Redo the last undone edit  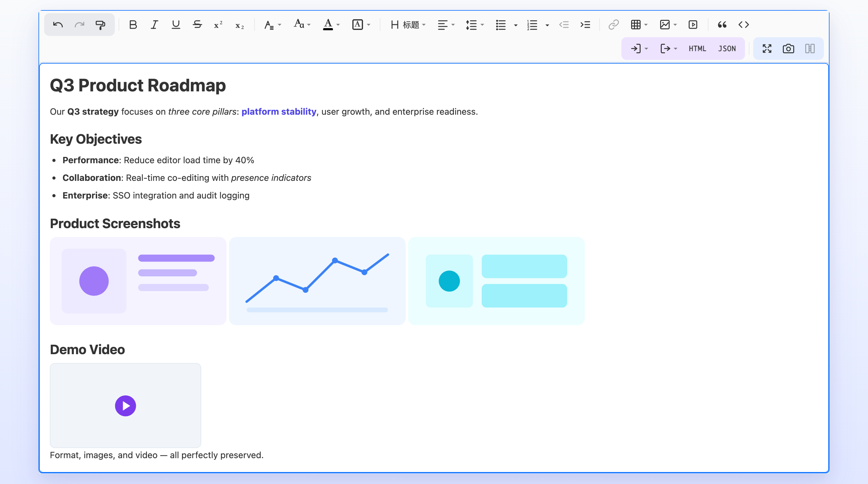[x=79, y=25]
